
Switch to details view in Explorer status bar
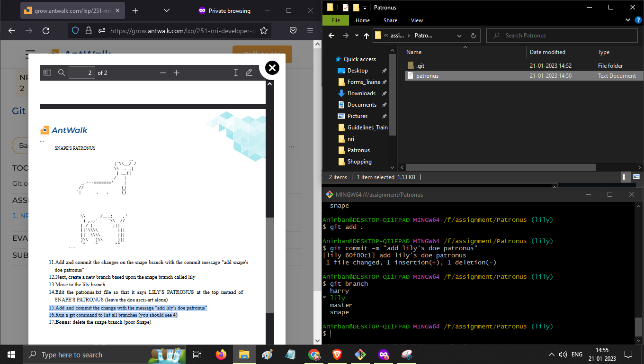[626, 177]
